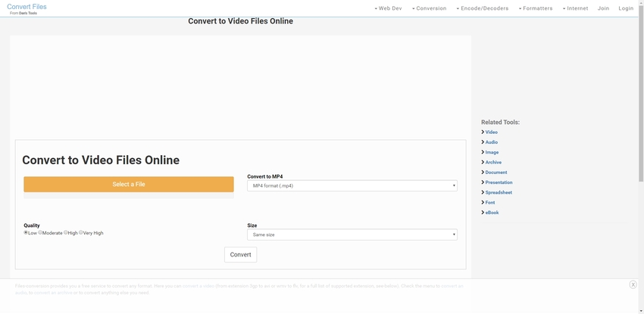Select the Low quality radio button
The width and height of the screenshot is (644, 314).
point(26,232)
